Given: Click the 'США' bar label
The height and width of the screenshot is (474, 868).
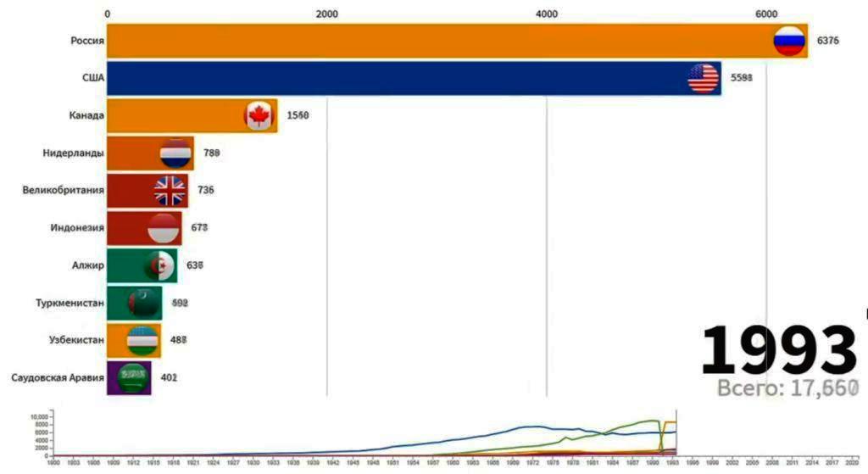Looking at the screenshot, I should [x=93, y=77].
